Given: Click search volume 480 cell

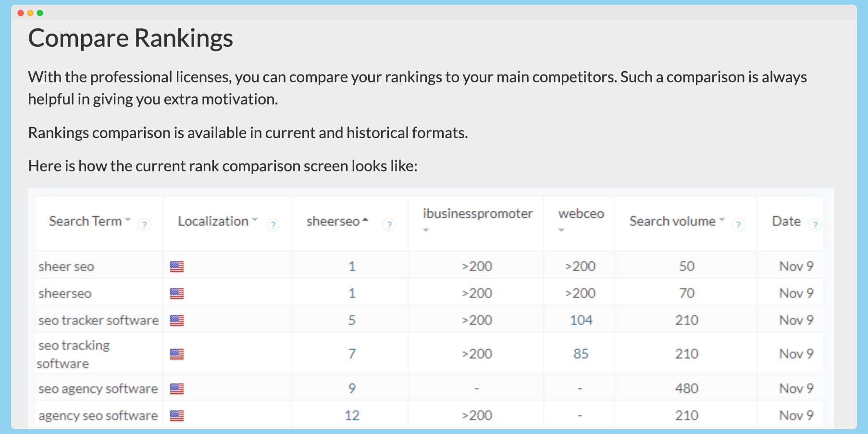Looking at the screenshot, I should pos(687,389).
